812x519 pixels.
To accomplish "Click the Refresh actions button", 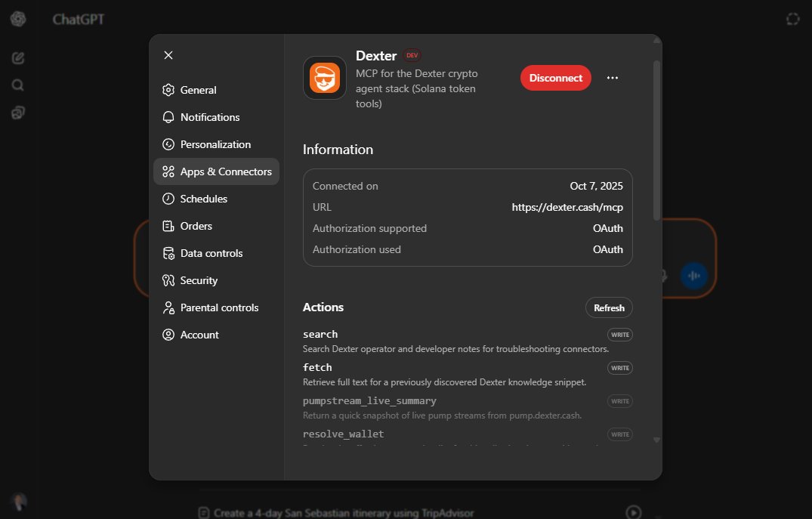I will click(x=609, y=307).
